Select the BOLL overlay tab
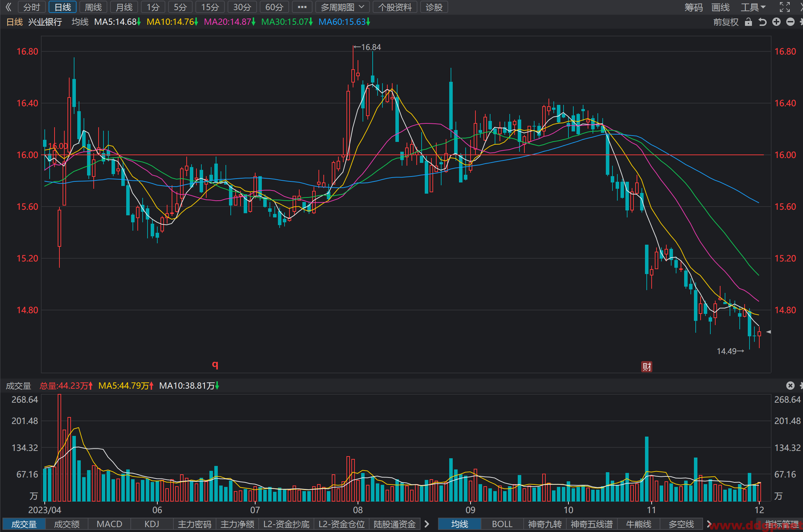803x532 pixels. point(502,524)
